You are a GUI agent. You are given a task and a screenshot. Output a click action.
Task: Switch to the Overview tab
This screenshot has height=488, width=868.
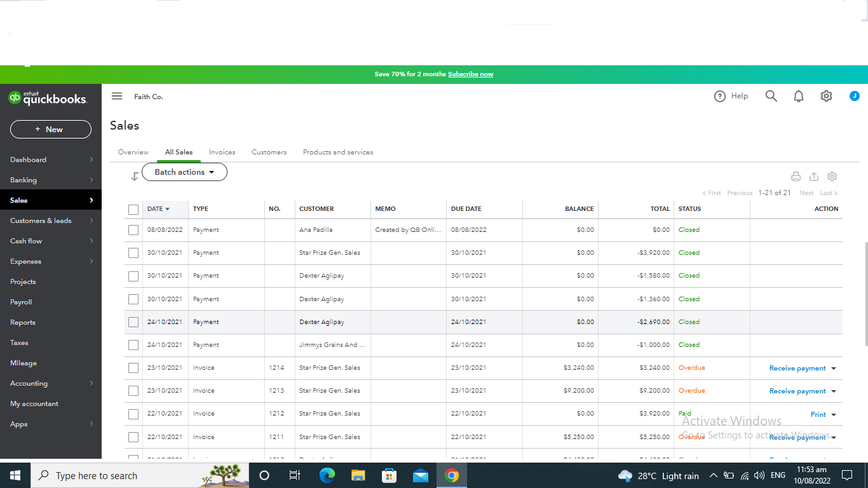[133, 152]
